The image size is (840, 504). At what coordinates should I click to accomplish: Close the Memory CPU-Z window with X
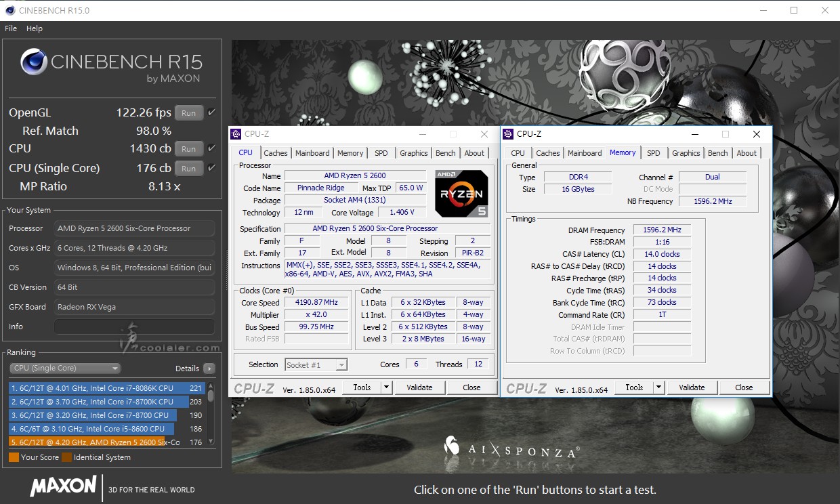[x=757, y=134]
